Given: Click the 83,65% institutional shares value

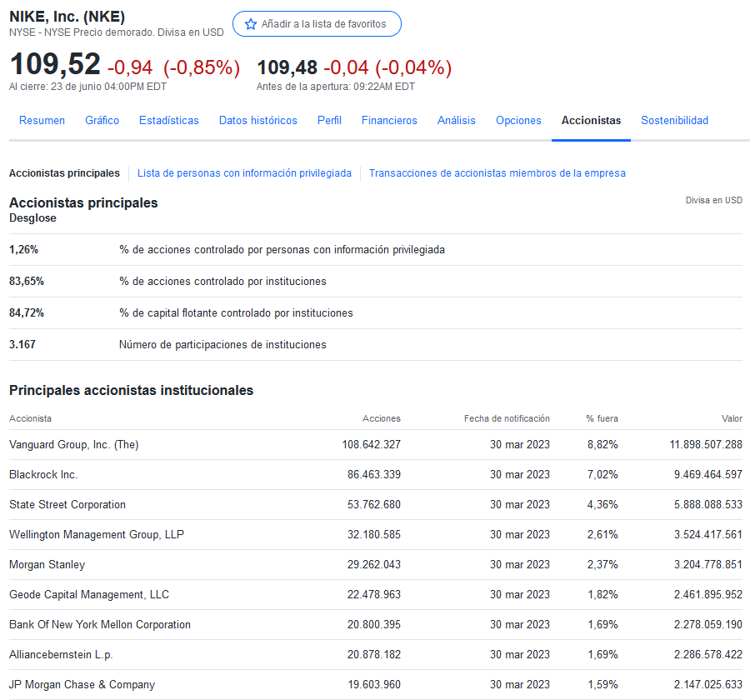Looking at the screenshot, I should (x=27, y=282).
